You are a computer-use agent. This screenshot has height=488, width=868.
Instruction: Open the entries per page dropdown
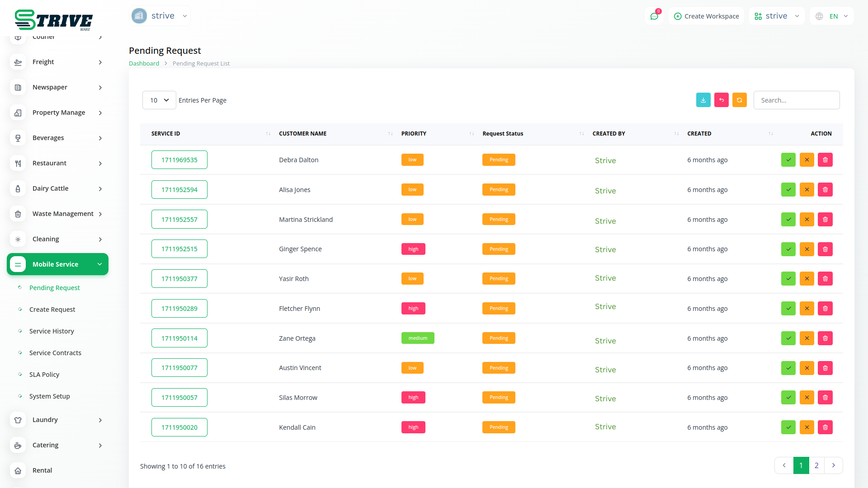pos(159,100)
